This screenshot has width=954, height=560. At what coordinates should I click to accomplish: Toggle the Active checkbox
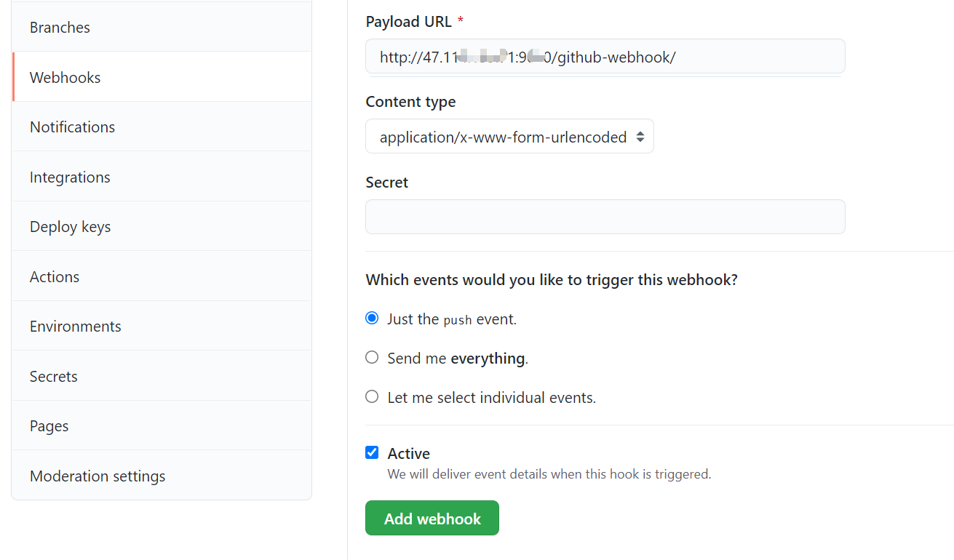pos(372,452)
